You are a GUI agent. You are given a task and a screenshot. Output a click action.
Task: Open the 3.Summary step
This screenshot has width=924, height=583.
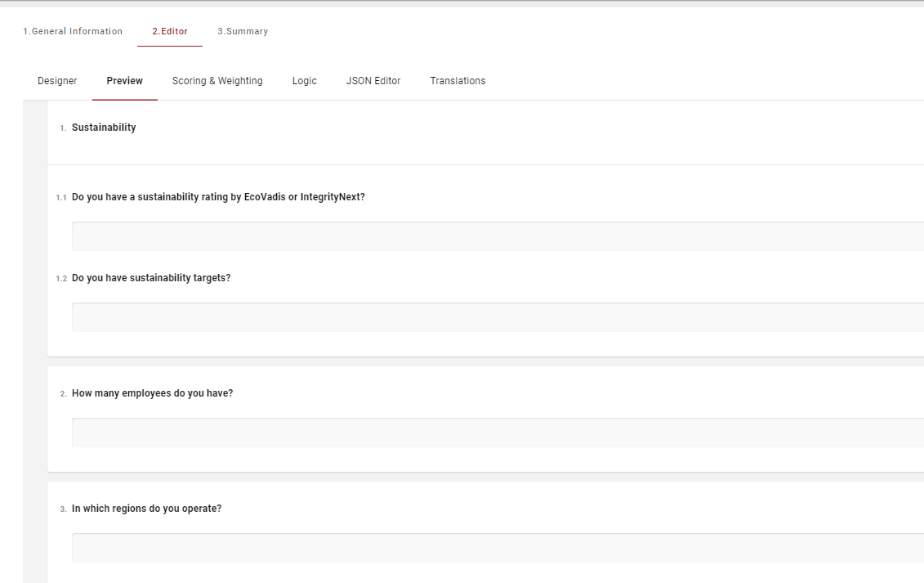(243, 31)
